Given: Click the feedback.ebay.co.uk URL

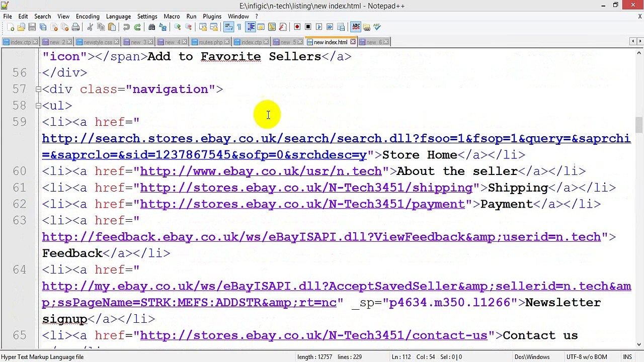Looking at the screenshot, I should point(321,237).
